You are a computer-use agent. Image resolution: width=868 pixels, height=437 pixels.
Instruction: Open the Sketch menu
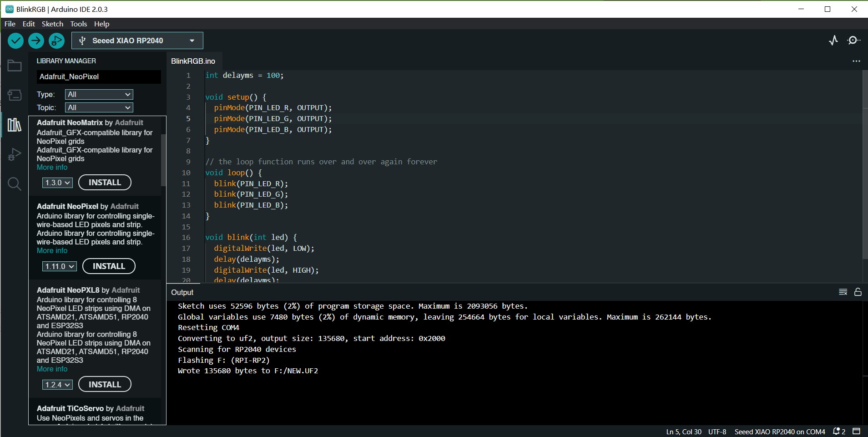click(x=52, y=24)
